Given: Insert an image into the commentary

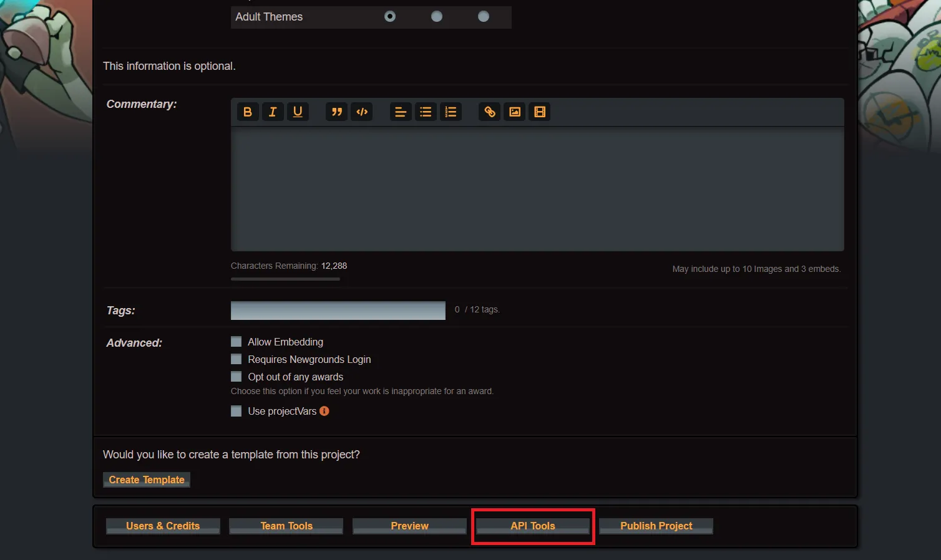Looking at the screenshot, I should click(514, 112).
